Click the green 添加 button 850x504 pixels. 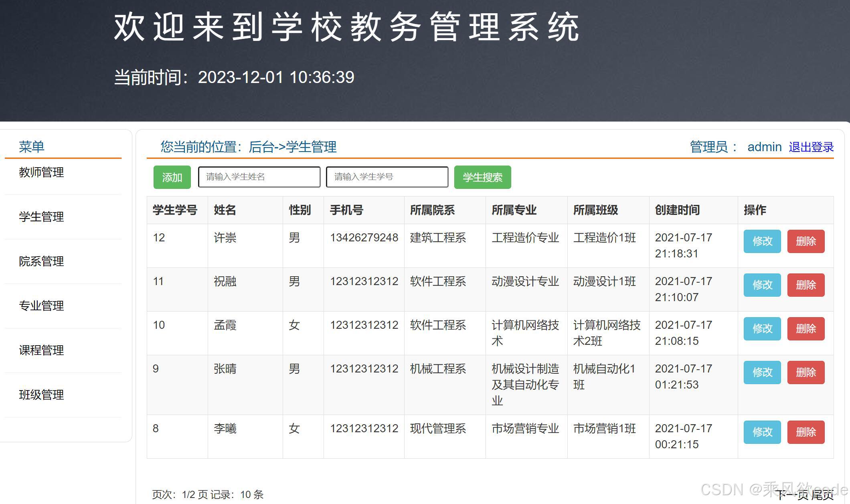click(172, 177)
